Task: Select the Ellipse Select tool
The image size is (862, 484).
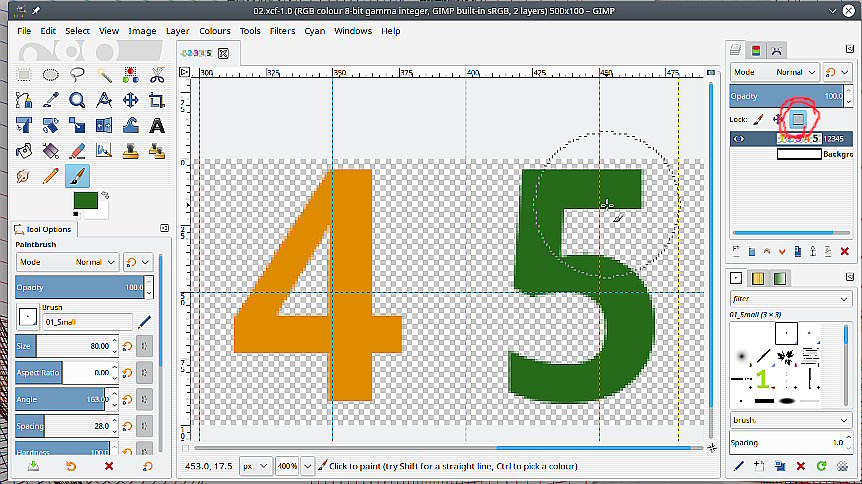Action: point(51,75)
